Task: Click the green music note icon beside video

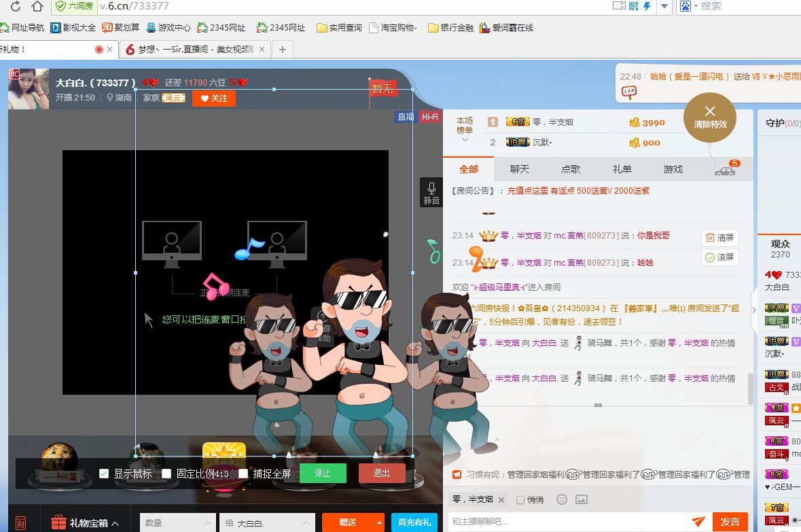Action: (433, 251)
